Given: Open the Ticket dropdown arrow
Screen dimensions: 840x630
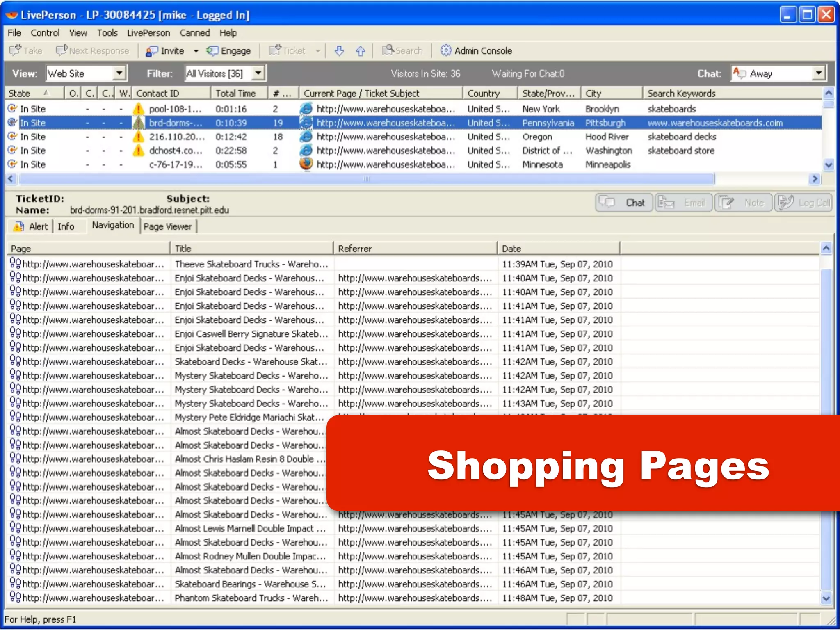Looking at the screenshot, I should 317,51.
